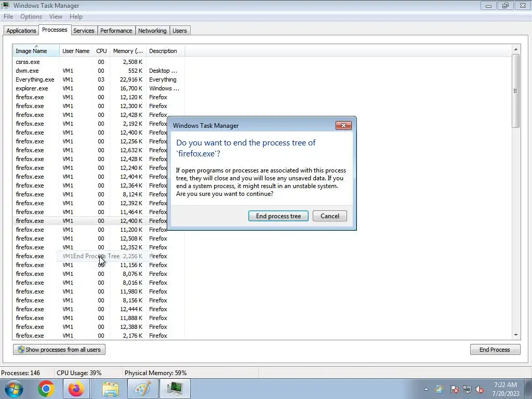Open Windows Explorer folder on taskbar

coord(111,389)
